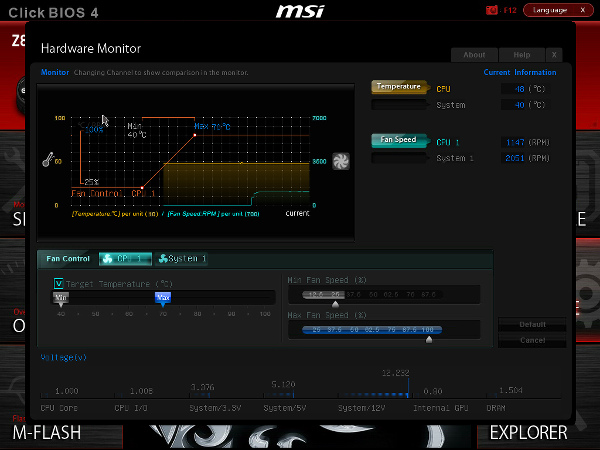600x450 pixels.
Task: Select CPU 1 fan speed channel label
Action: 448,143
